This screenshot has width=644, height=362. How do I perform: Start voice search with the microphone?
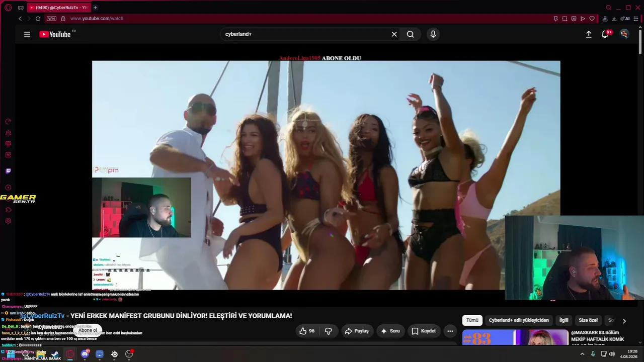pyautogui.click(x=433, y=34)
